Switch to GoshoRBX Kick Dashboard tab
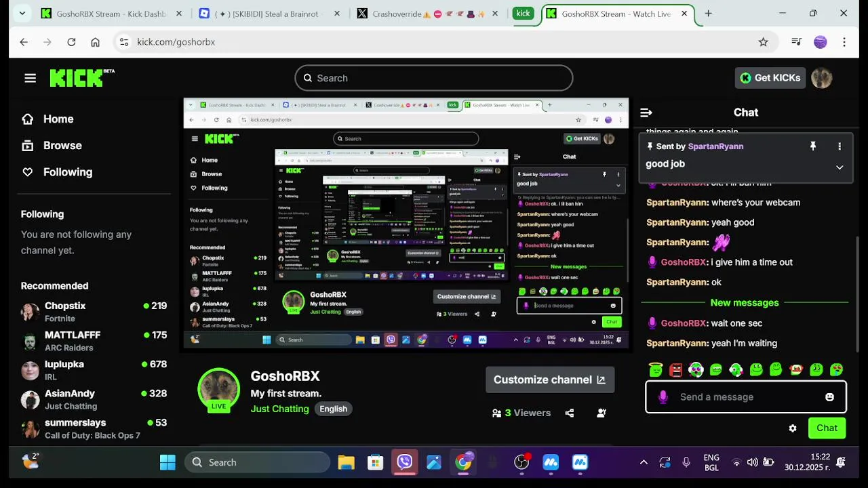The image size is (868, 488). tap(112, 14)
